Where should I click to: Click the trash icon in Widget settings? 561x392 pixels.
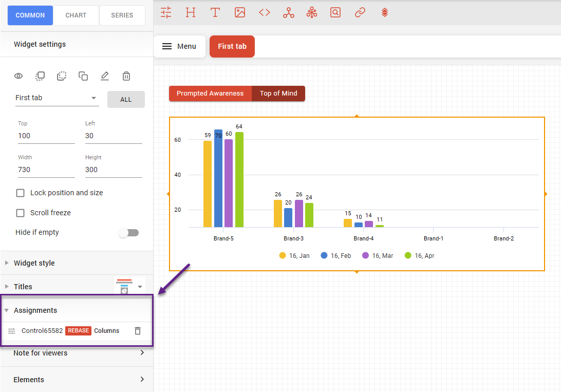tap(126, 76)
